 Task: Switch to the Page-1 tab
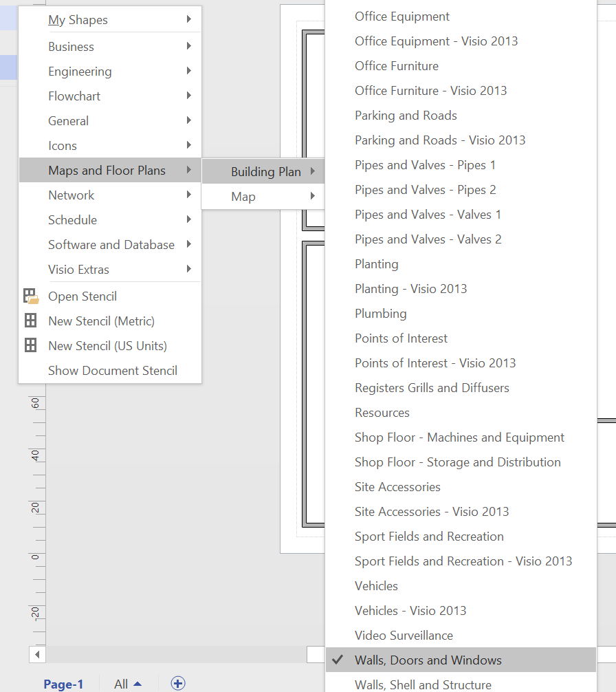[63, 683]
